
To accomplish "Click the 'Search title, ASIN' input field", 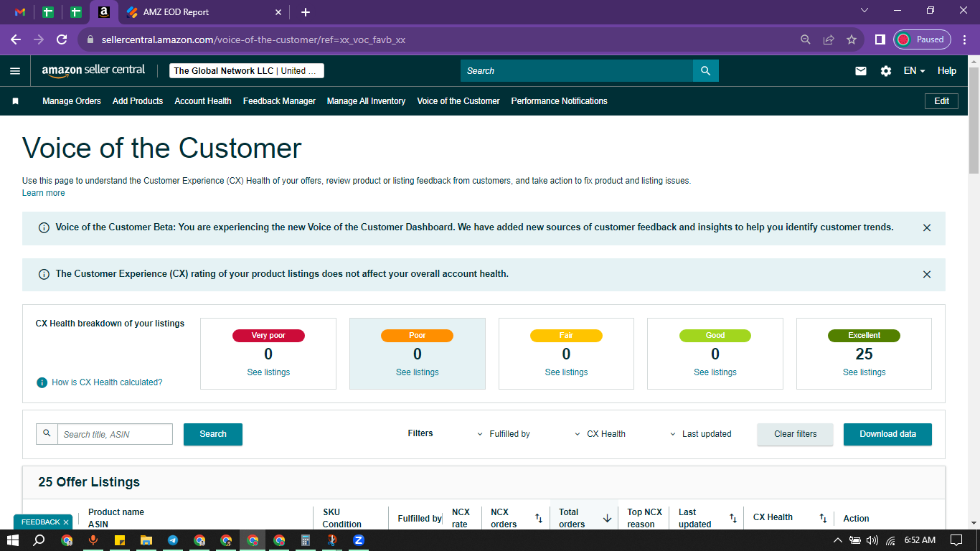I will coord(116,434).
